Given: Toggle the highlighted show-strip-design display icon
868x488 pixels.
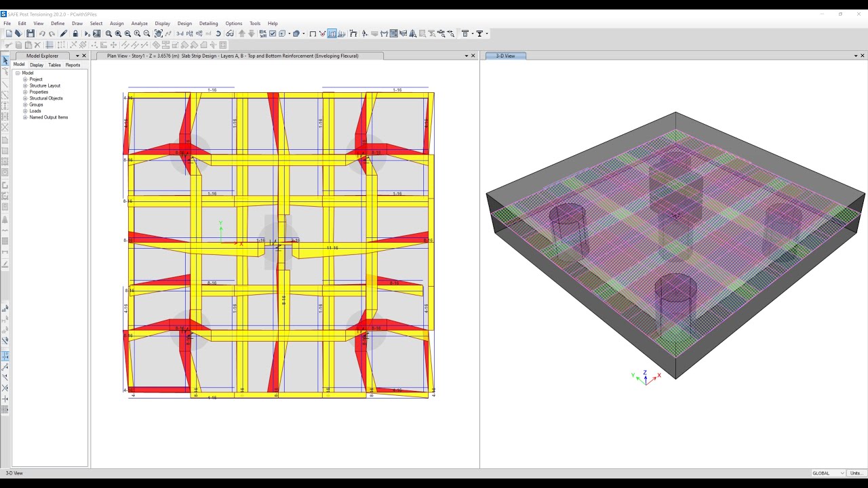Looking at the screenshot, I should [332, 33].
